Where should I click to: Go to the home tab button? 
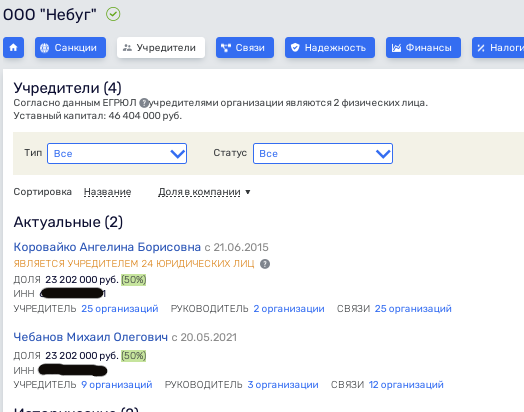pyautogui.click(x=13, y=47)
